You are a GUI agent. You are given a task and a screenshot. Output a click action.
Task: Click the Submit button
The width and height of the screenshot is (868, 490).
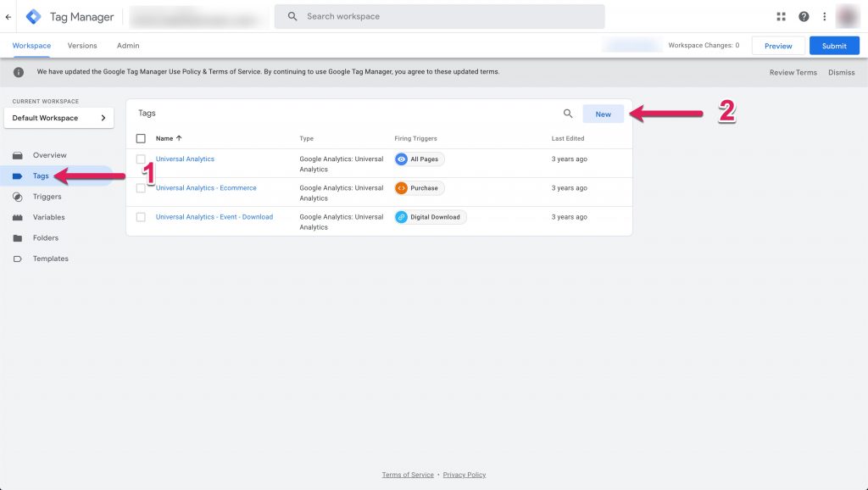point(834,46)
